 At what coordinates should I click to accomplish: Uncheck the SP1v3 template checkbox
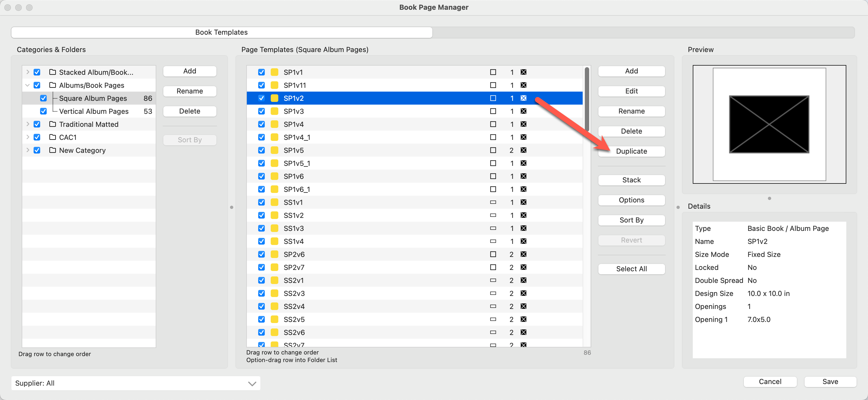tap(261, 111)
